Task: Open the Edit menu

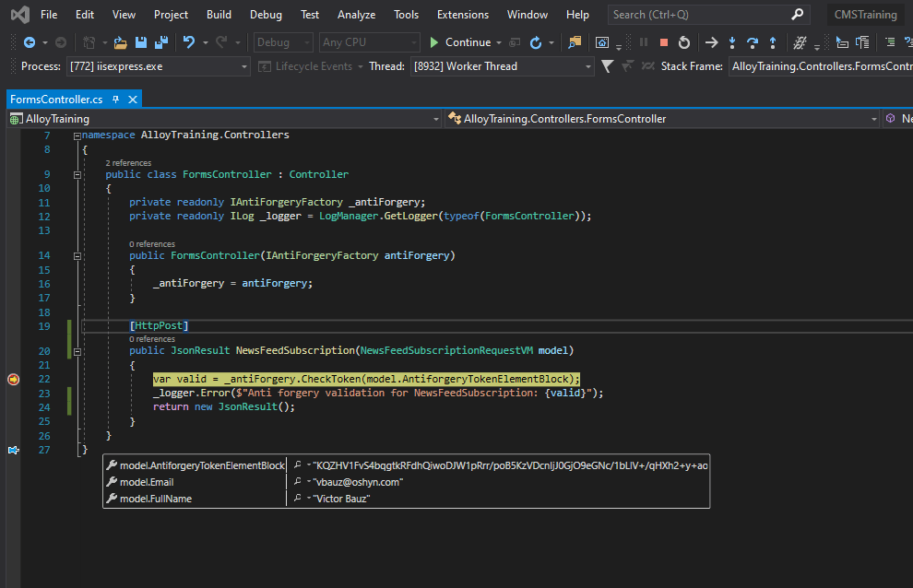Action: point(85,15)
